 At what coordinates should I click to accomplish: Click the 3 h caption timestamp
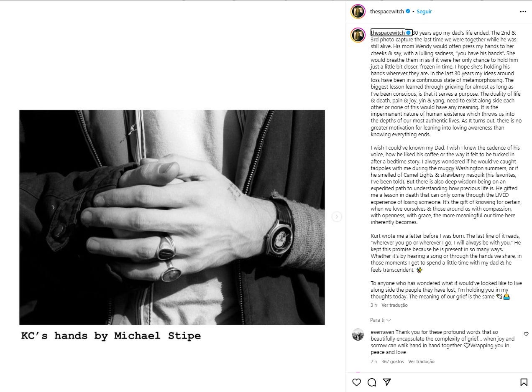point(374,305)
